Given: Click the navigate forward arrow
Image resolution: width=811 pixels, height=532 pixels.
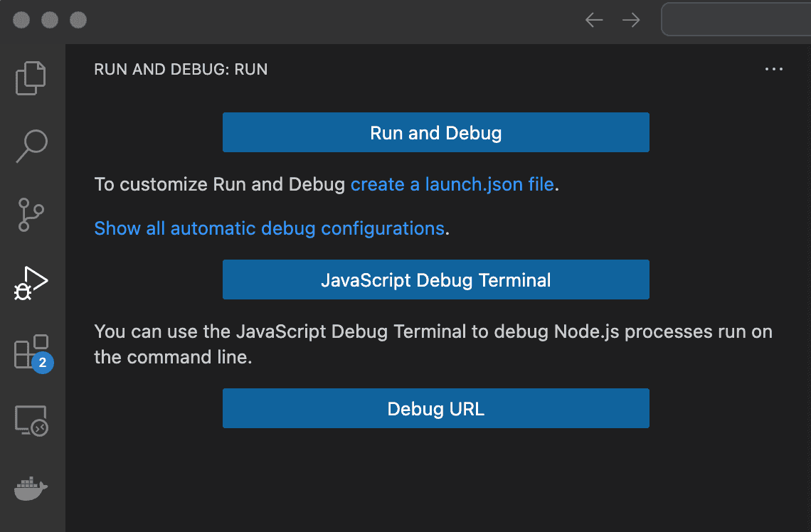Looking at the screenshot, I should [x=630, y=20].
